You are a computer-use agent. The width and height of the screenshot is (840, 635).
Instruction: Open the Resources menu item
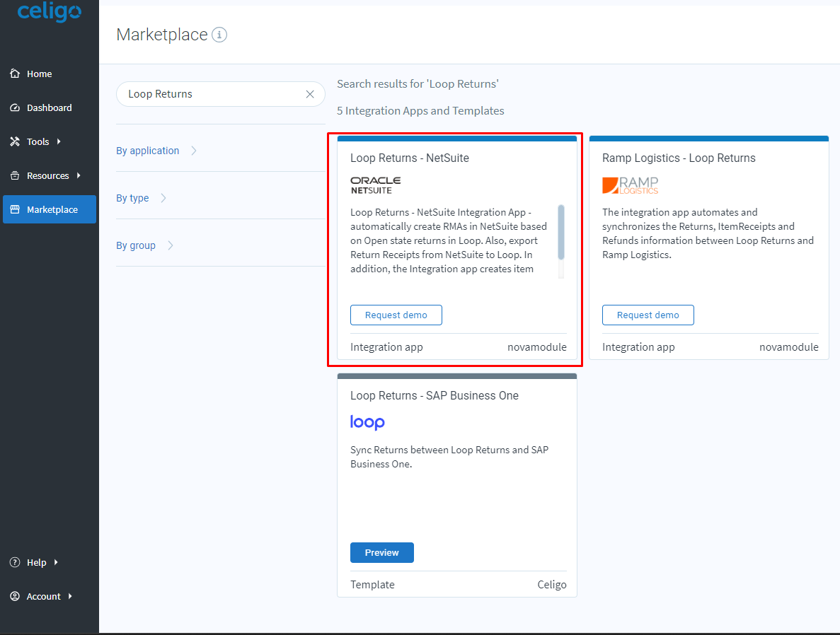50,175
